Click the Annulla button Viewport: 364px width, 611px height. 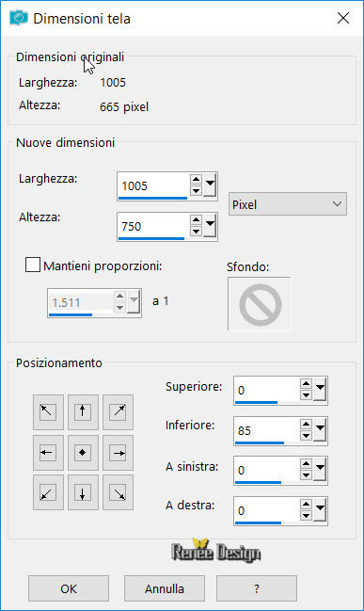pyautogui.click(x=165, y=588)
